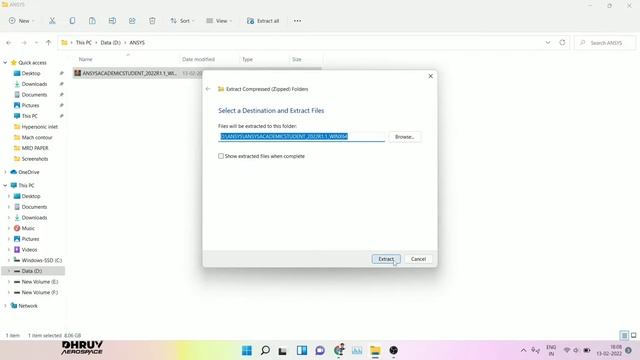This screenshot has width=640, height=360.
Task: Sort files by Size column header
Action: pos(297,60)
